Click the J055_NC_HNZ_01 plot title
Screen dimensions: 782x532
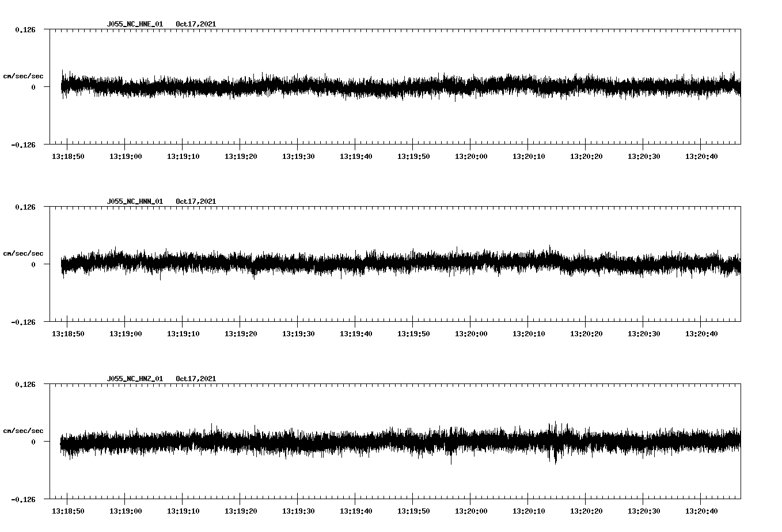tap(135, 379)
